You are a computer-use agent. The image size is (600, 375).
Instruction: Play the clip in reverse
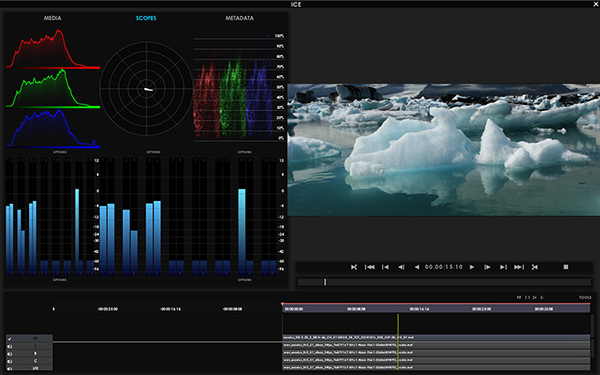[417, 267]
